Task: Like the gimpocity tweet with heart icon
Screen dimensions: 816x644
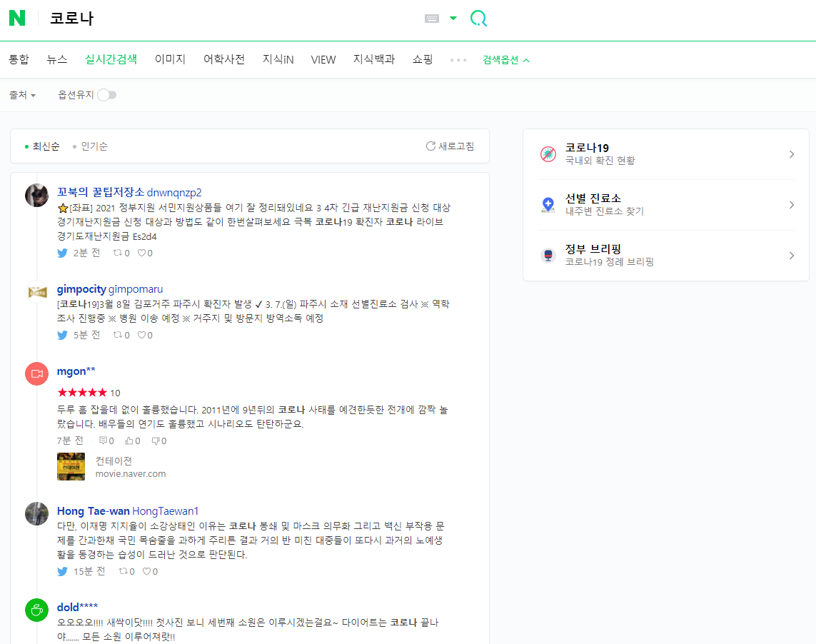Action: pos(141,335)
